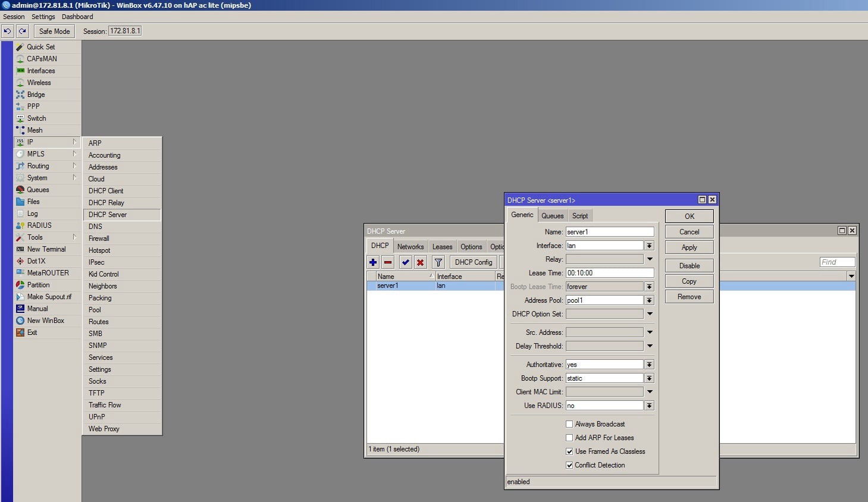Click the blue plus add icon
Viewport: 868px width, 502px height.
tap(373, 262)
